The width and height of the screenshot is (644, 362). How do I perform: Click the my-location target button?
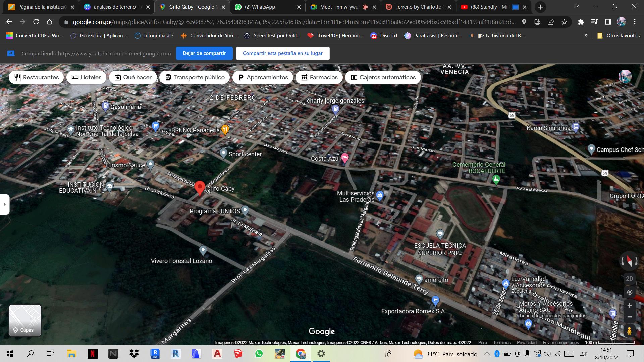[x=629, y=292]
